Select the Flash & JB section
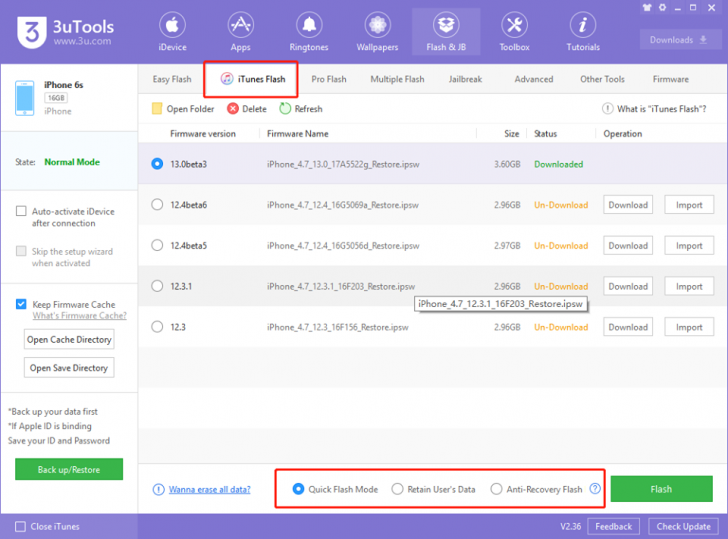The height and width of the screenshot is (539, 728). (446, 32)
